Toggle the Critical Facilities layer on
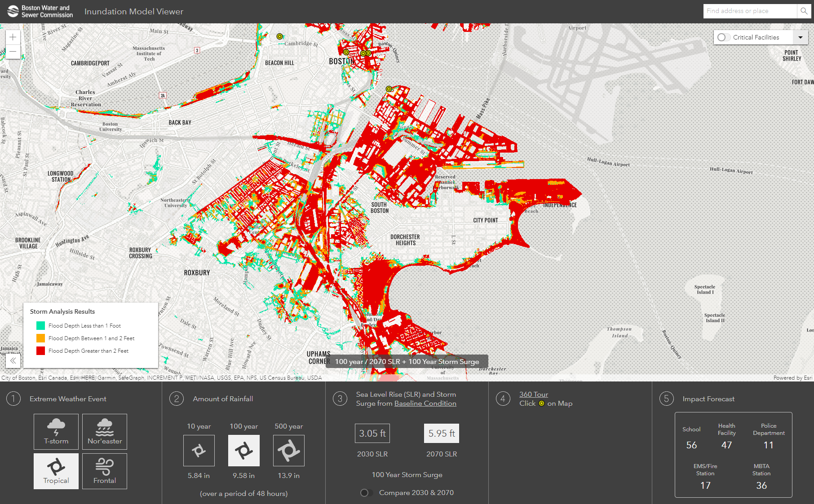Screen dimensions: 814x504 pos(723,38)
